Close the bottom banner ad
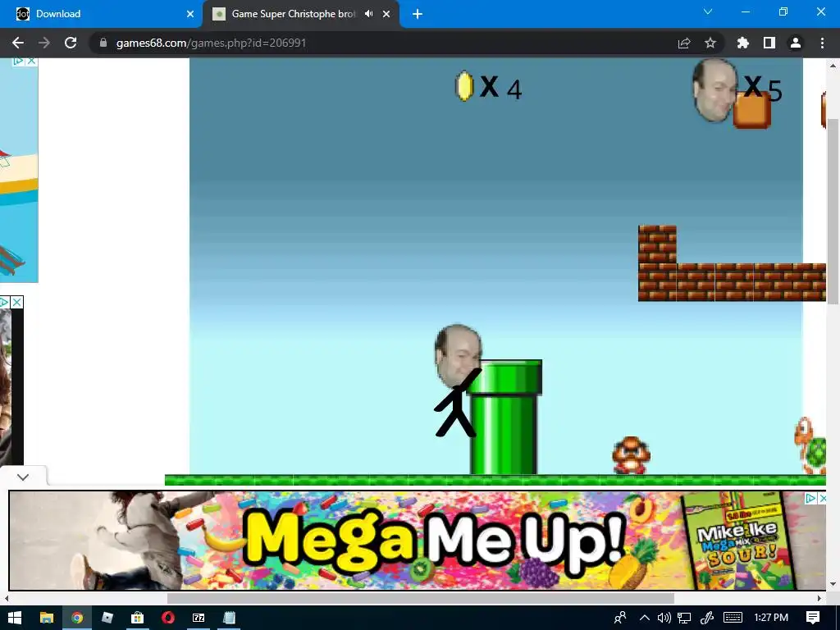This screenshot has height=630, width=840. tap(822, 498)
